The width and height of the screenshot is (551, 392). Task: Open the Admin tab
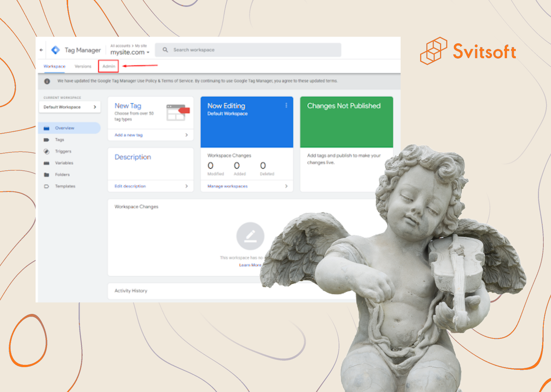click(109, 66)
